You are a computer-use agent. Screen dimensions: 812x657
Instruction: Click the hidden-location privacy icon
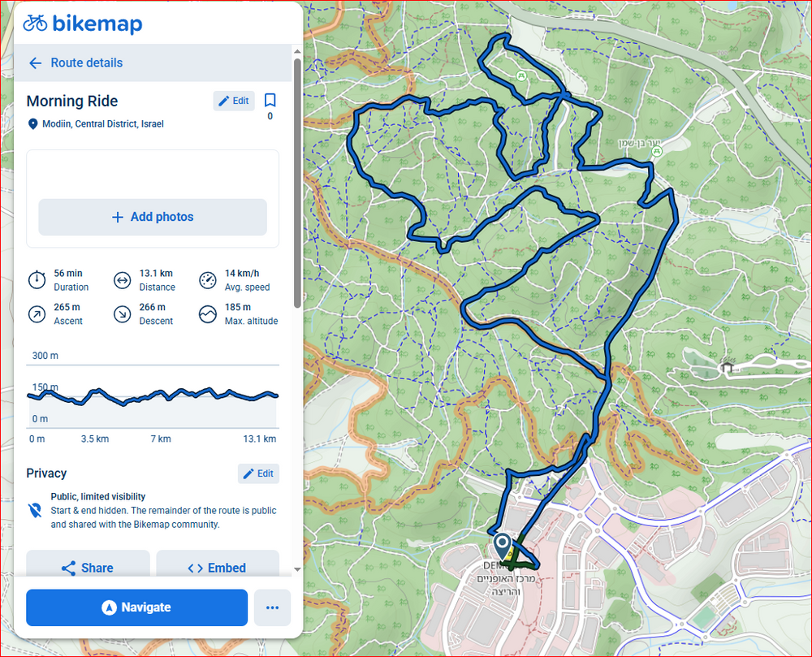coord(35,511)
